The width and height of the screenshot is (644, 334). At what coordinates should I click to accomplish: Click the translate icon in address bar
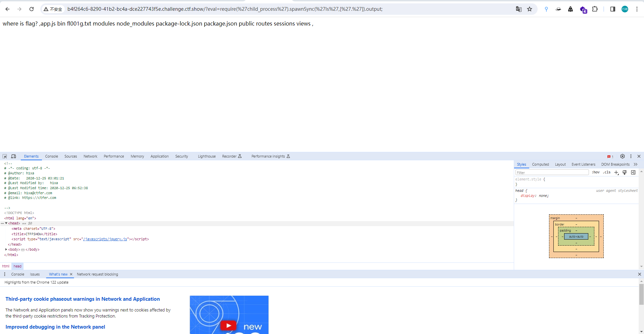[x=519, y=9]
